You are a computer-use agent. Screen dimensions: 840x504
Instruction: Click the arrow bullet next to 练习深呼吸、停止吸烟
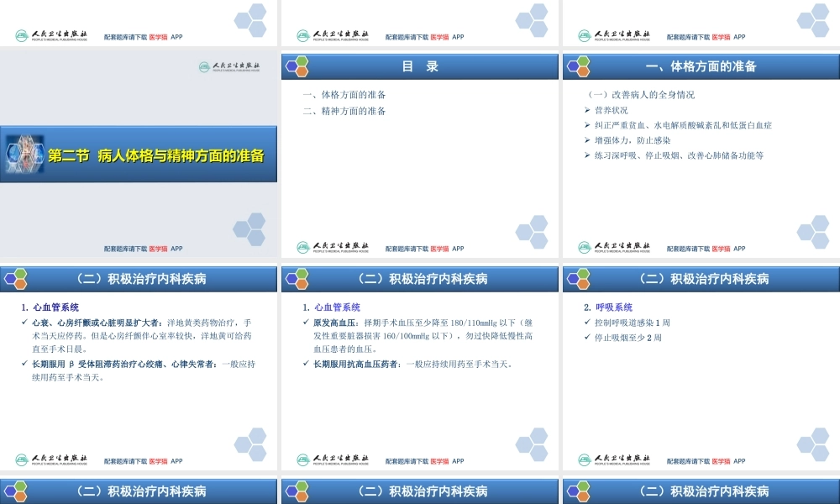click(x=587, y=155)
